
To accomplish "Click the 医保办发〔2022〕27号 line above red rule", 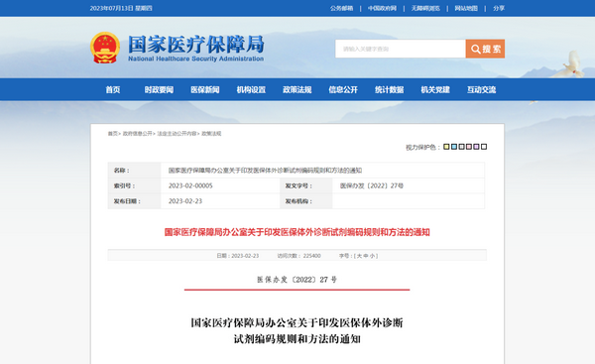I will click(x=297, y=280).
